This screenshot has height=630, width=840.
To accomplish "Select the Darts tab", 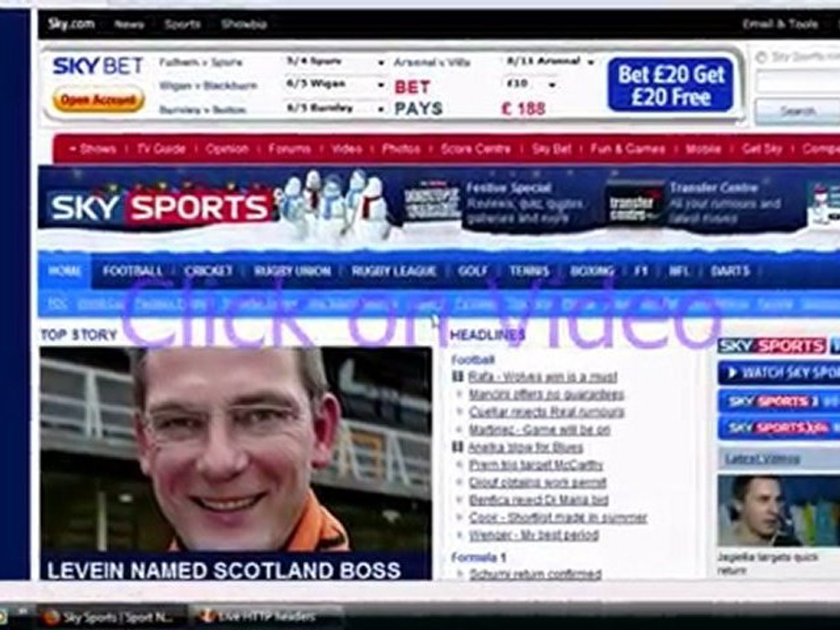I will click(x=730, y=271).
